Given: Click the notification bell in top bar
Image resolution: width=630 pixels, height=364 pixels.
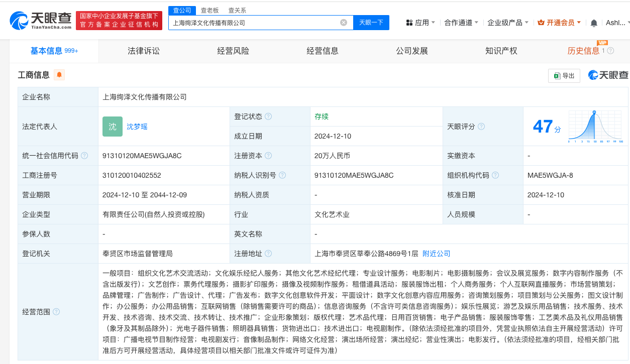Looking at the screenshot, I should [x=594, y=23].
